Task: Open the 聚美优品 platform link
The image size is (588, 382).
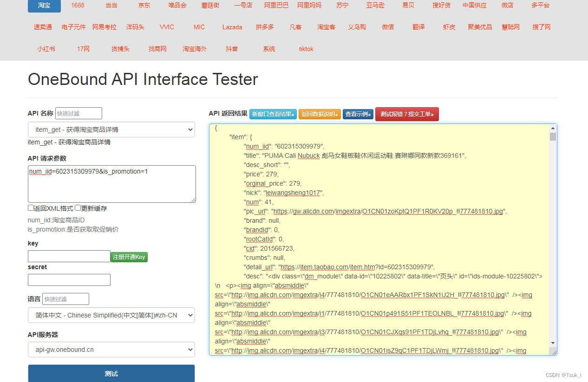Action: point(480,27)
